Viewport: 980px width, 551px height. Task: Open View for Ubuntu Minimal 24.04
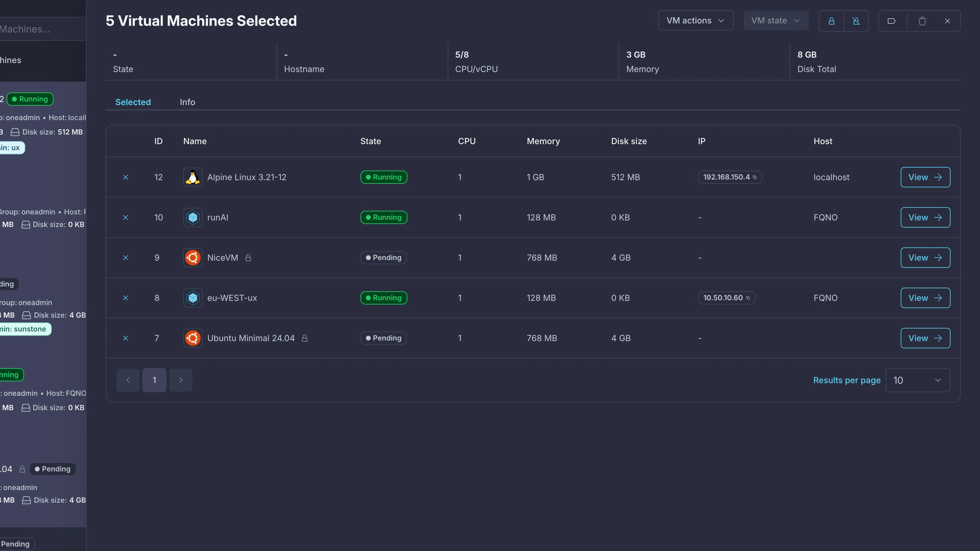coord(925,338)
